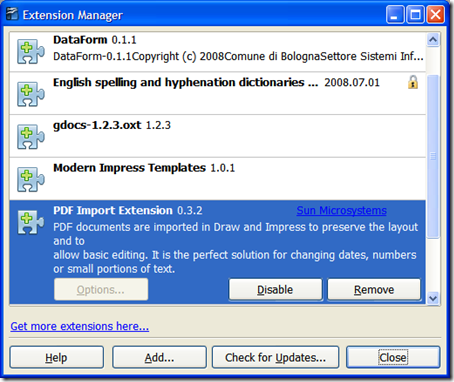Follow the Get more extensions here link
The width and height of the screenshot is (454, 382).
coord(80,326)
